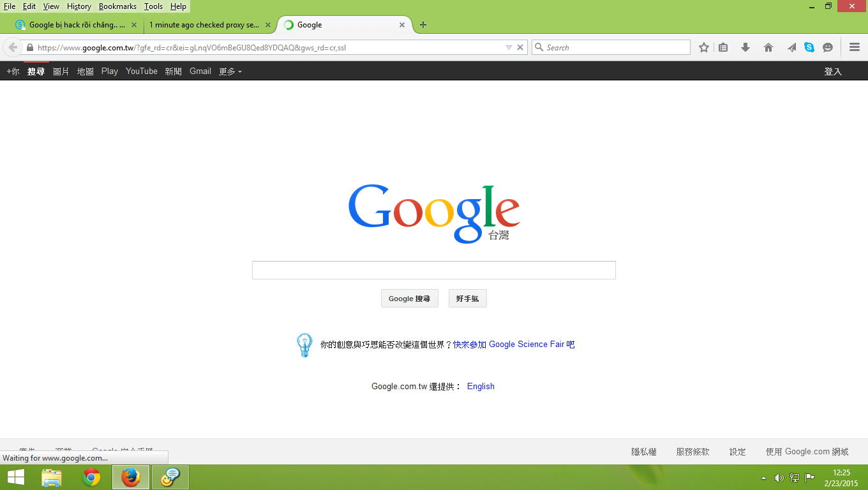The height and width of the screenshot is (490, 868).
Task: Stop loading the page with the X button
Action: pos(520,47)
